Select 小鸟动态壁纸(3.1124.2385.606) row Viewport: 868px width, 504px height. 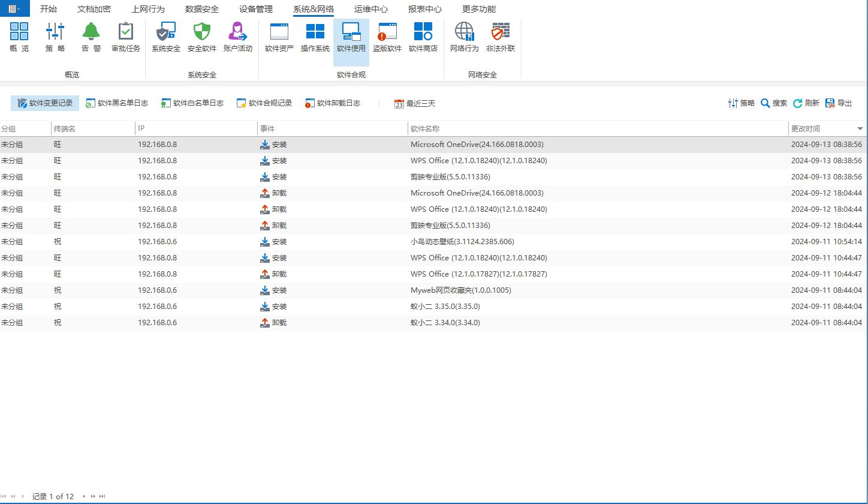(434, 242)
